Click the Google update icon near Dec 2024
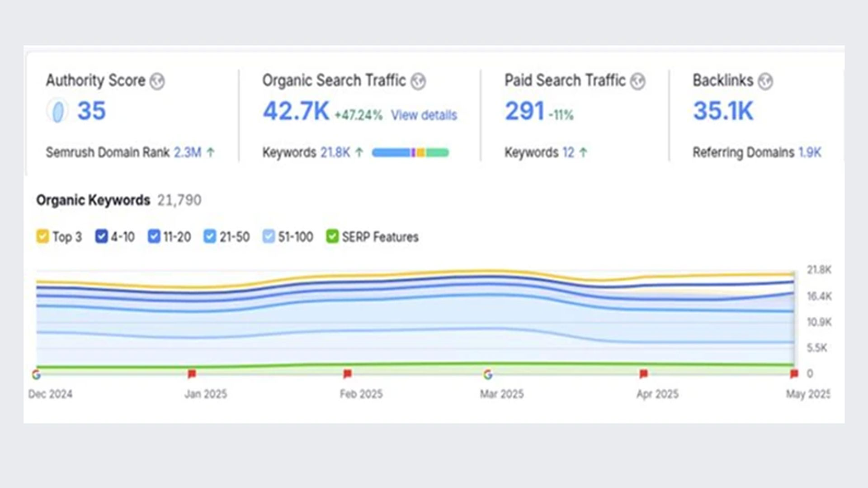Viewport: 868px width, 488px height. 37,374
